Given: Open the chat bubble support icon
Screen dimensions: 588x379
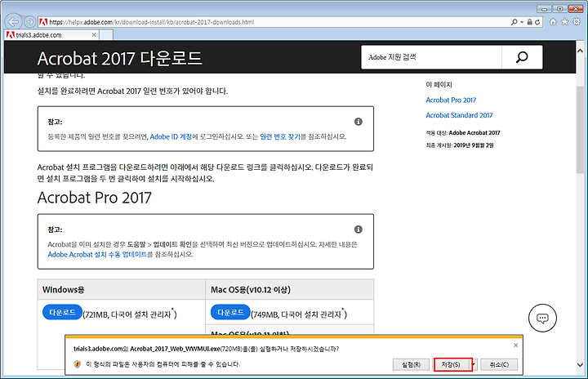Looking at the screenshot, I should coord(542,319).
